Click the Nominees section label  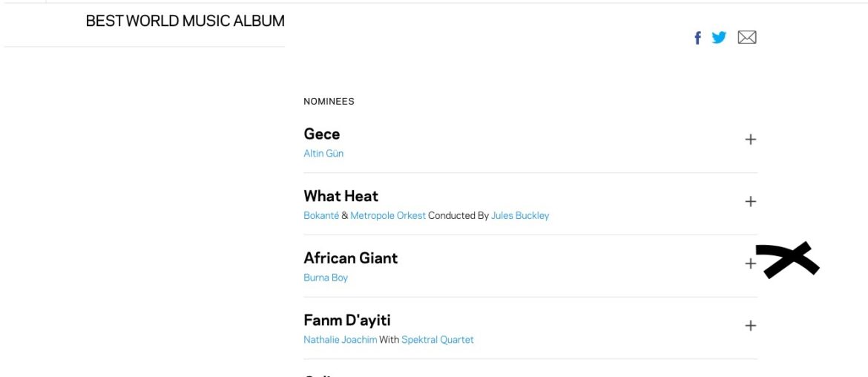point(329,102)
